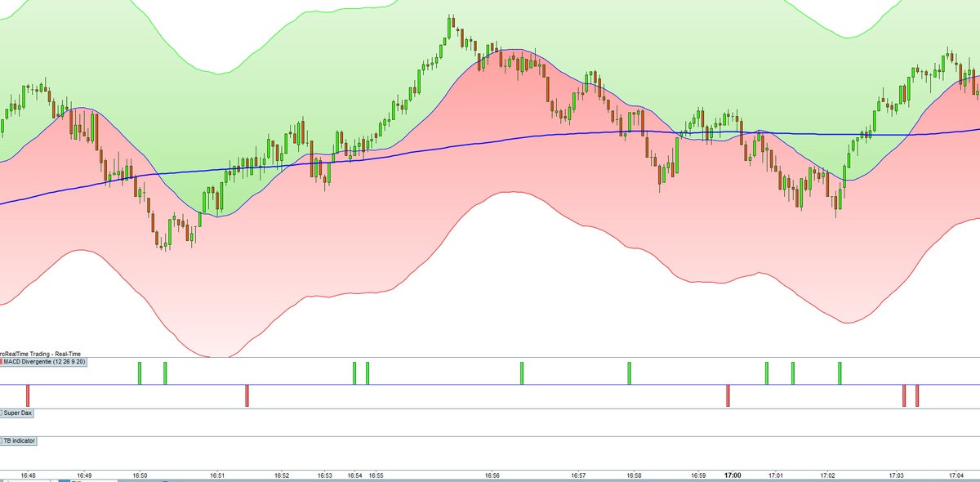This screenshot has width=980, height=482.
Task: Click the 16:55 time axis label
Action: coord(376,475)
